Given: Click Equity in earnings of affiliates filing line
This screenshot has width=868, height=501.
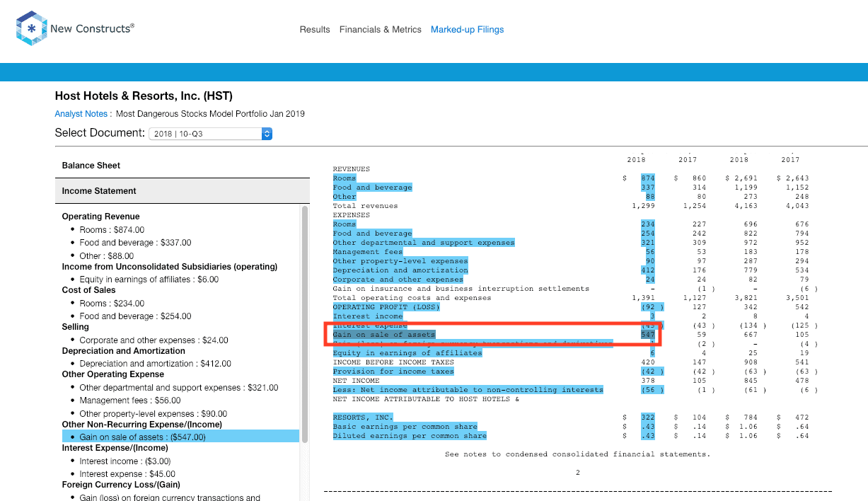Looking at the screenshot, I should point(407,353).
